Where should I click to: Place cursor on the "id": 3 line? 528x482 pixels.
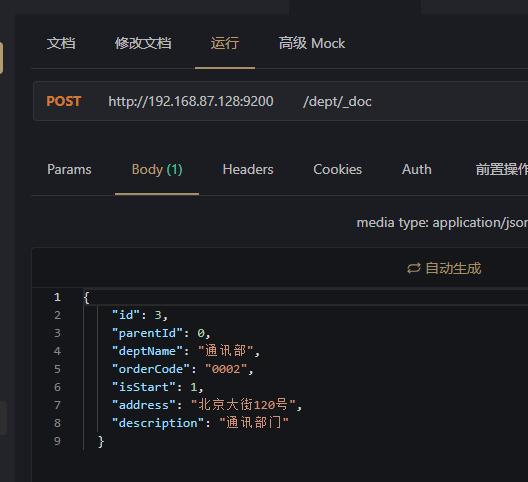pos(140,315)
